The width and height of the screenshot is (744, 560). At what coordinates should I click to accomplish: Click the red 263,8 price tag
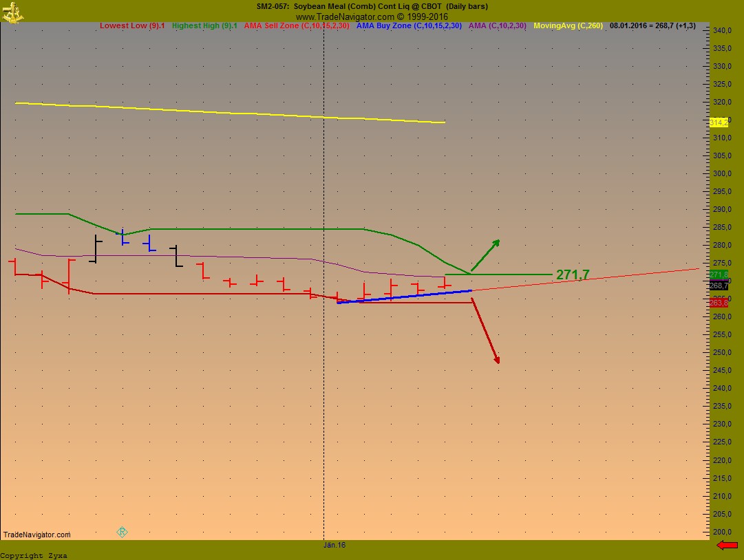point(719,303)
